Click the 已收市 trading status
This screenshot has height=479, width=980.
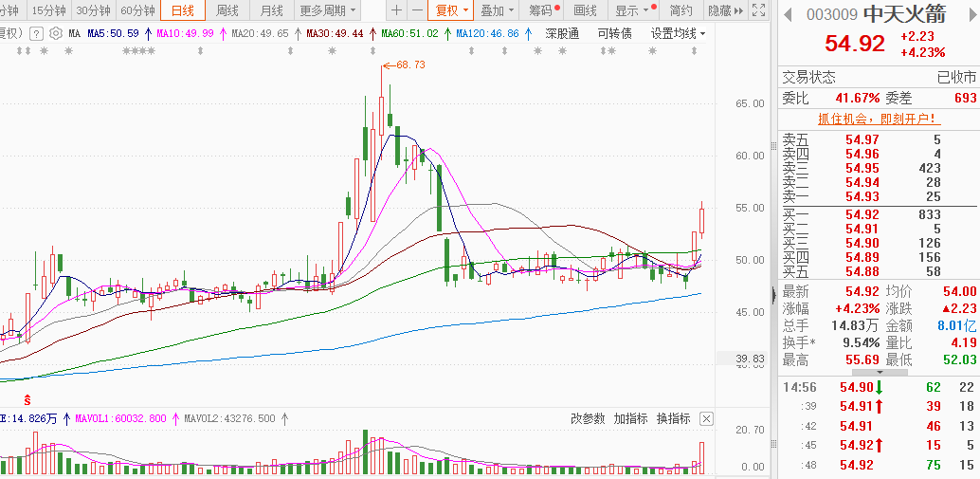pos(956,78)
